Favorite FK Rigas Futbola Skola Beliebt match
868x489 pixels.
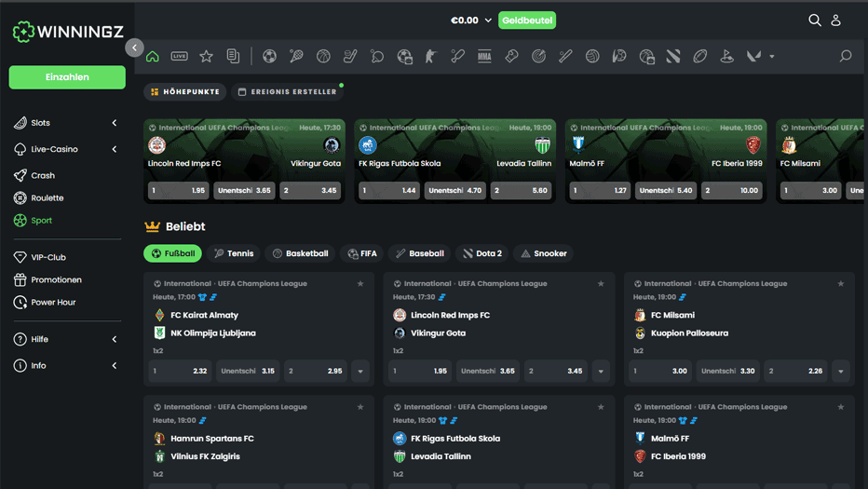tap(601, 407)
